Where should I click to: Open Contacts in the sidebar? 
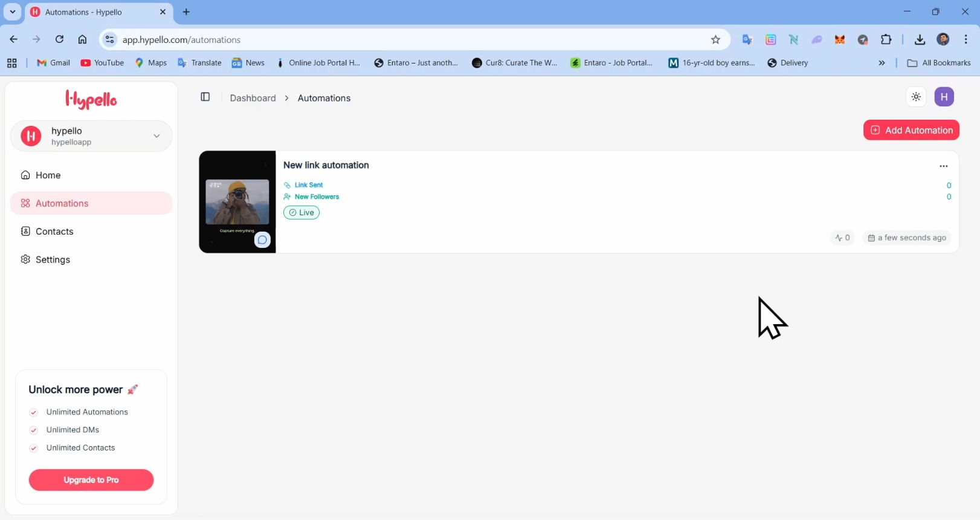54,232
